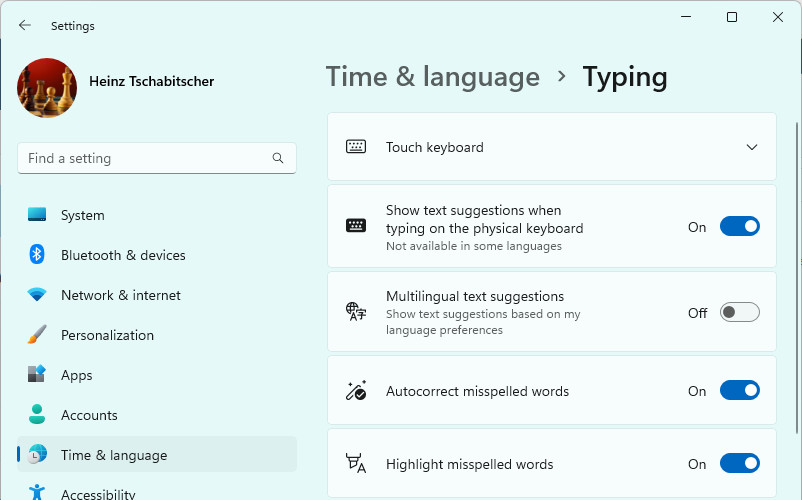Minimize the Settings window

(686, 17)
